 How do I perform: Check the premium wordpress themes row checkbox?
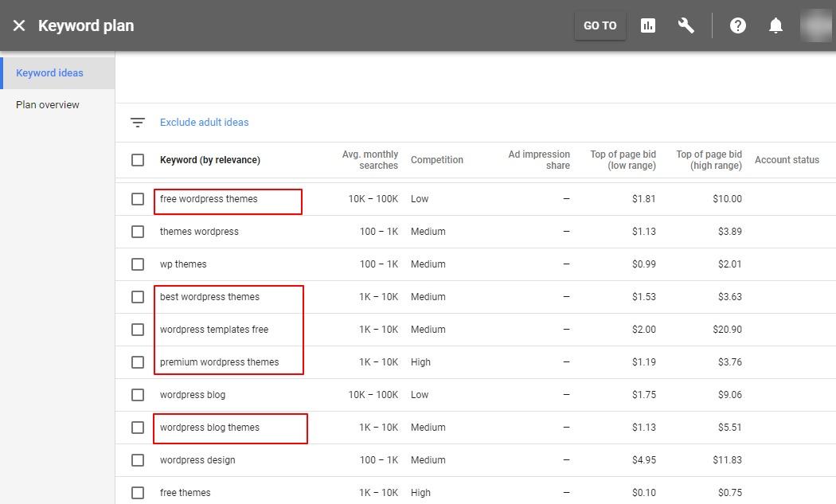click(138, 362)
